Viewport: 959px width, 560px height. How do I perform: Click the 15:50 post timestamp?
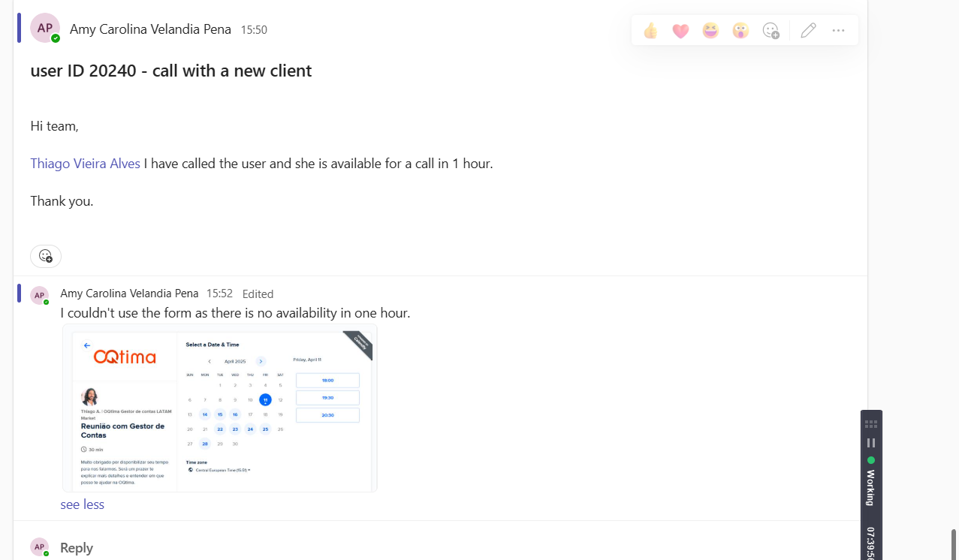pos(254,30)
